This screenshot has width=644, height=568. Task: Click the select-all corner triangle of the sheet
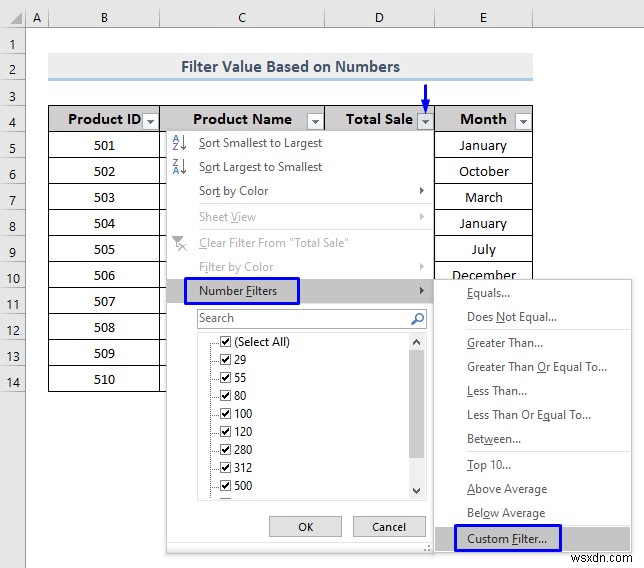[x=16, y=18]
